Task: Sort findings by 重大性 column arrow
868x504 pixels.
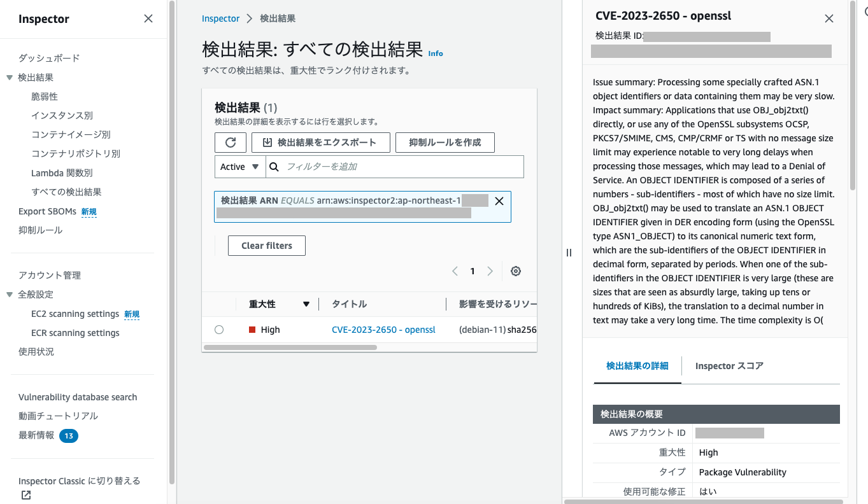Action: click(306, 304)
